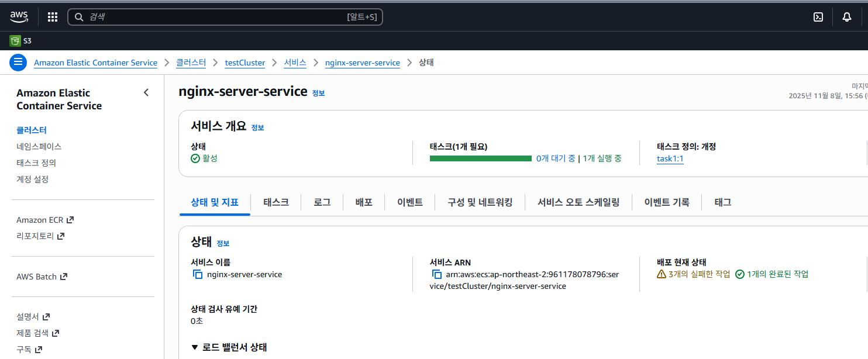Screen dimensions: 868x359
Task: Open the 배포 tab
Action: point(364,202)
